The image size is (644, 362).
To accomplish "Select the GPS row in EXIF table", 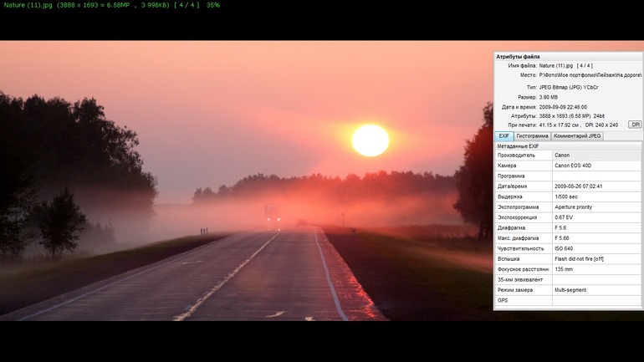I will click(x=568, y=300).
